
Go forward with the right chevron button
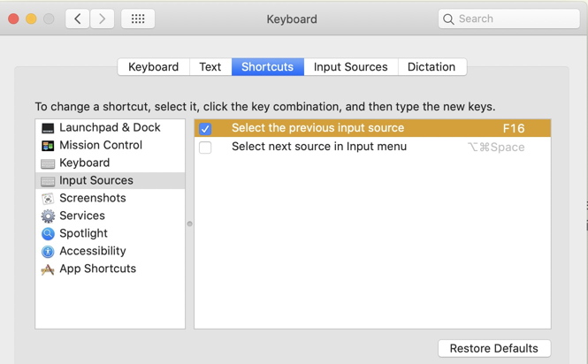point(103,19)
